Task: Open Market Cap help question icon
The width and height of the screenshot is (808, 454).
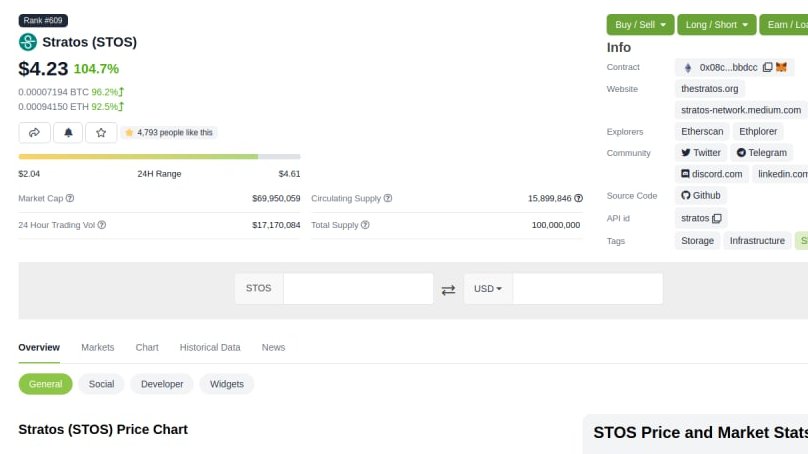Action: [x=70, y=198]
